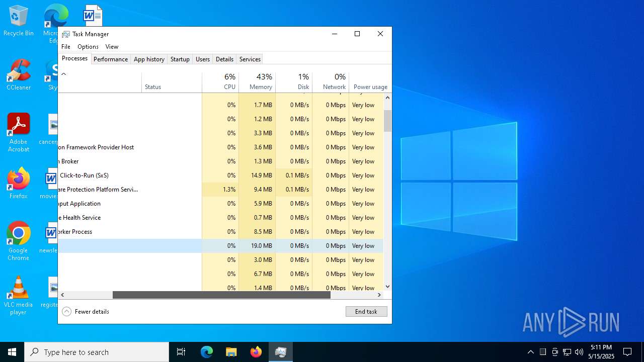Launch CCleaner from the desktop

(19, 75)
